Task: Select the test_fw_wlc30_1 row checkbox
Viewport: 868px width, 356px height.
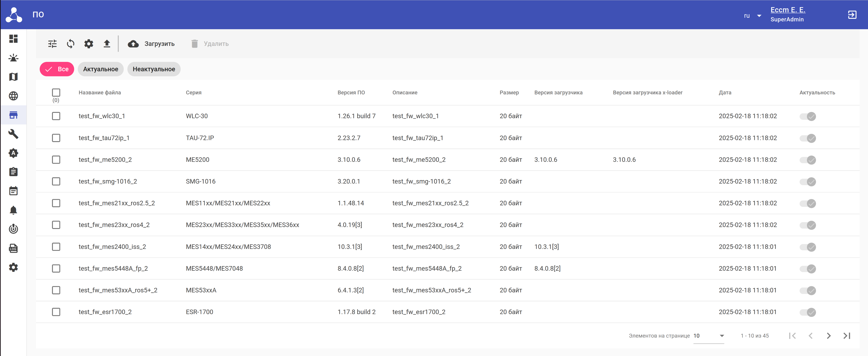Action: pyautogui.click(x=56, y=116)
